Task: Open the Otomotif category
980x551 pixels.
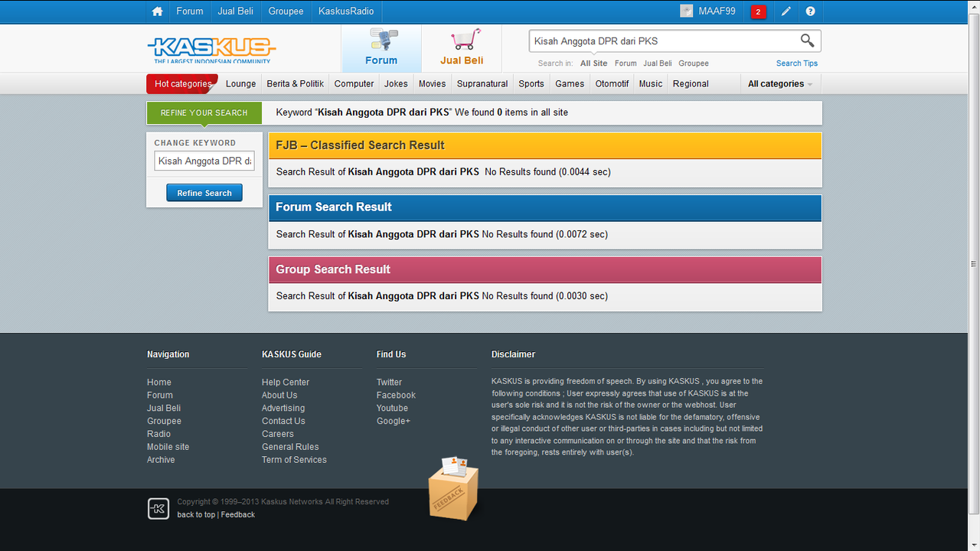Action: point(612,84)
